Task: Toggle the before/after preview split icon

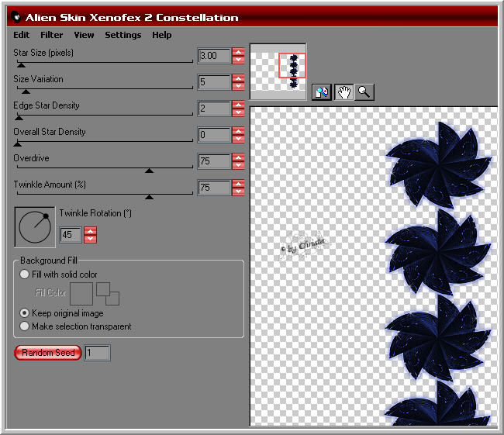Action: pyautogui.click(x=322, y=92)
